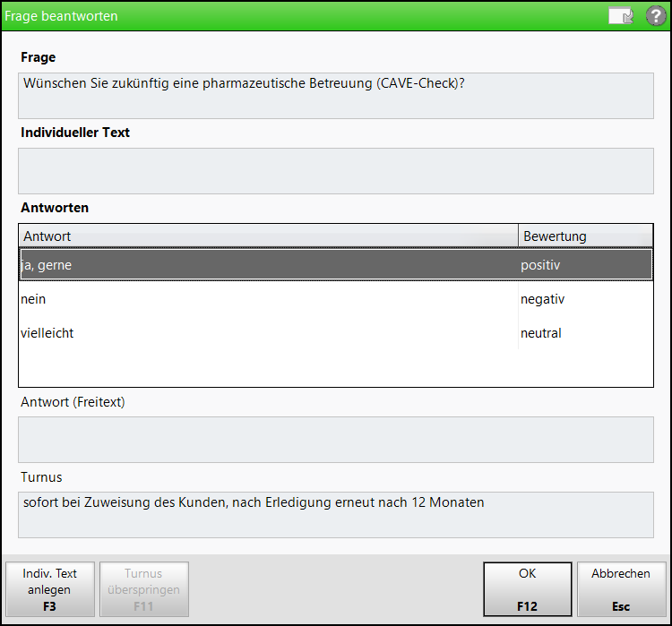Click the 'negativ' rating cell

point(543,299)
